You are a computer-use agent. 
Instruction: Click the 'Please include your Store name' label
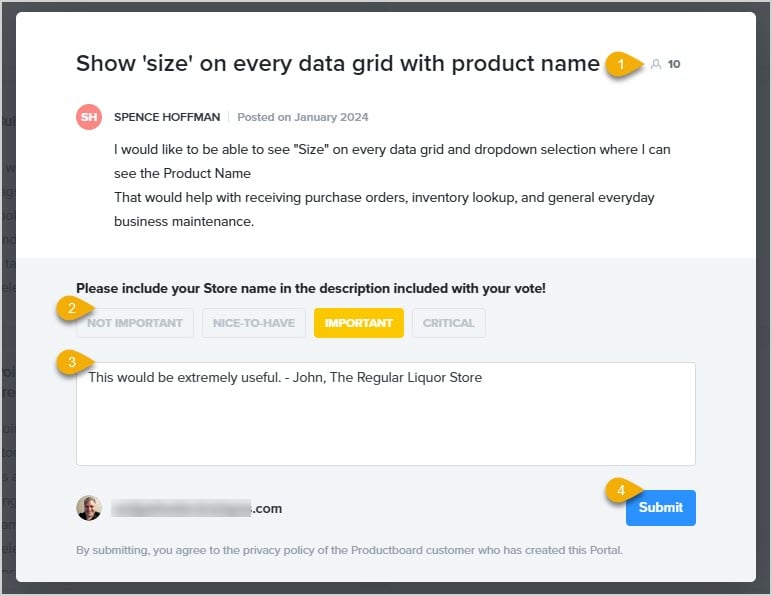coord(311,289)
